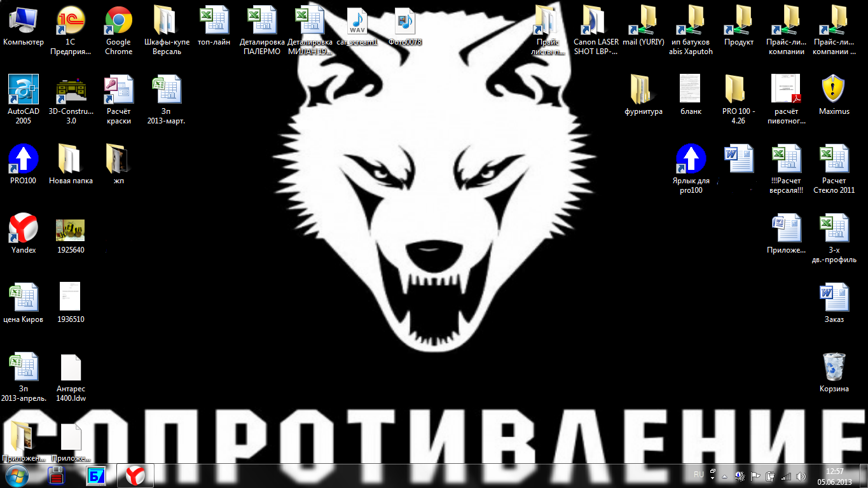Show hidden system tray icons
This screenshot has height=488, width=868.
coord(724,476)
